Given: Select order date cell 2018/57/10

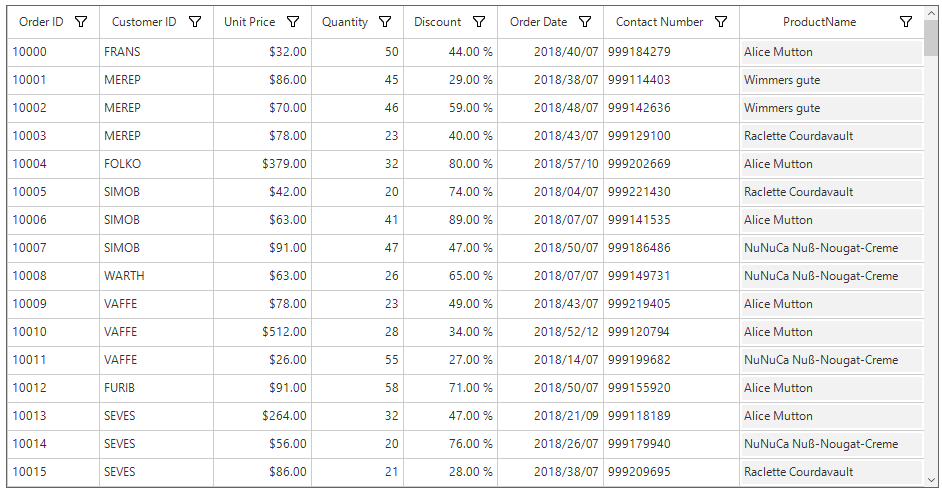Looking at the screenshot, I should (550, 164).
